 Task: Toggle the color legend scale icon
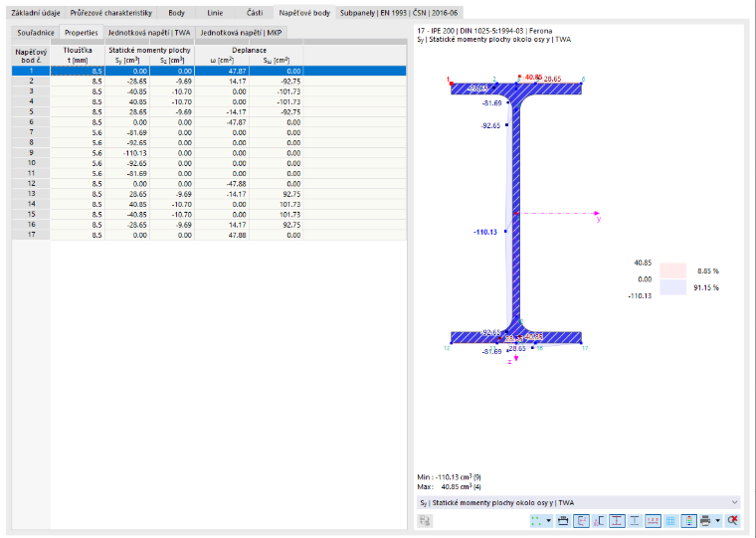(x=688, y=521)
